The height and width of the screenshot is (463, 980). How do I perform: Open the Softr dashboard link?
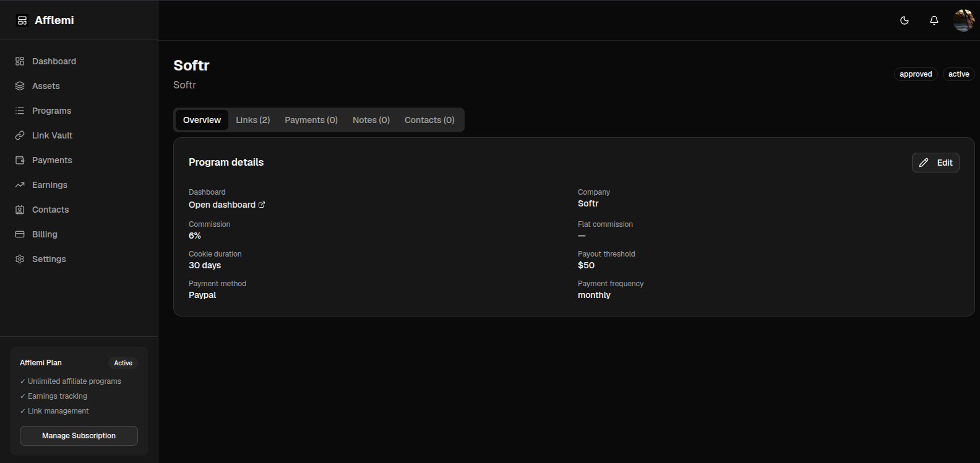pos(226,205)
